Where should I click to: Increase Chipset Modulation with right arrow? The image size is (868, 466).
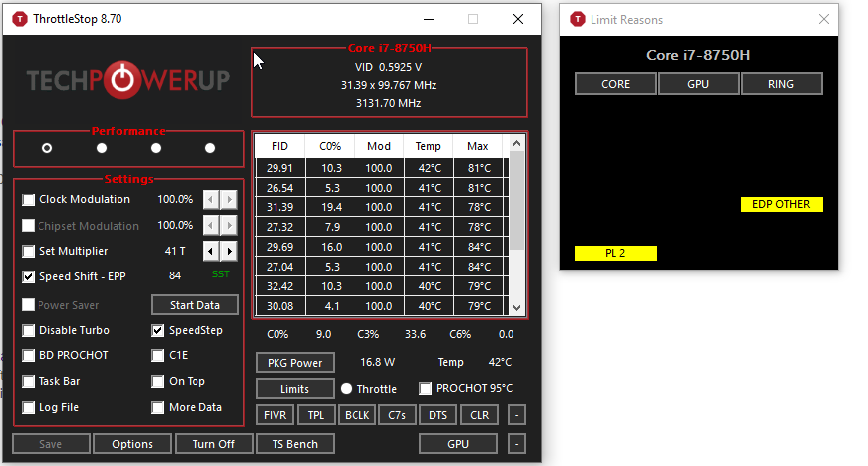coord(229,225)
